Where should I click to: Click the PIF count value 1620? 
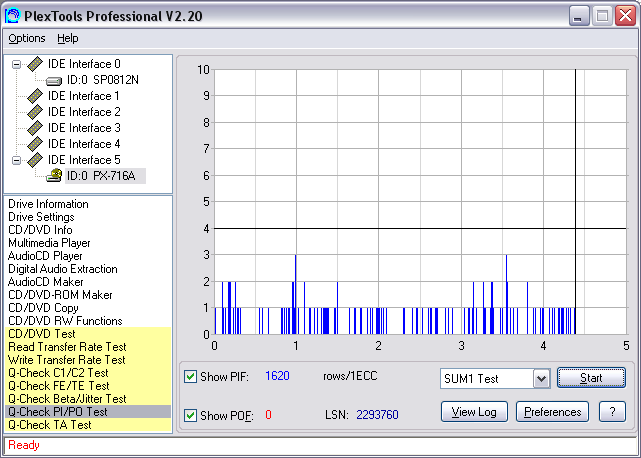click(x=277, y=376)
